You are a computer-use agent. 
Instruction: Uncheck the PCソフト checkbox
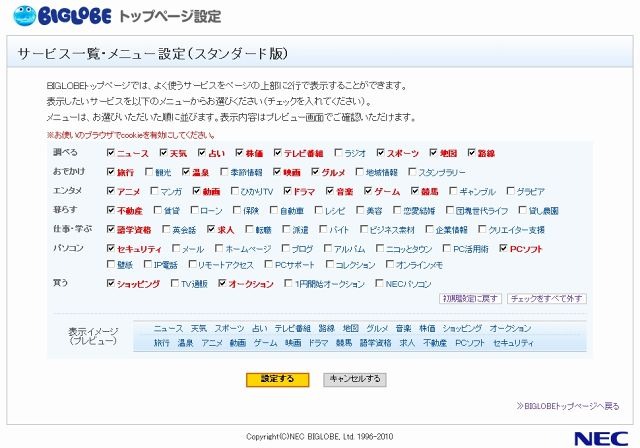(x=503, y=248)
